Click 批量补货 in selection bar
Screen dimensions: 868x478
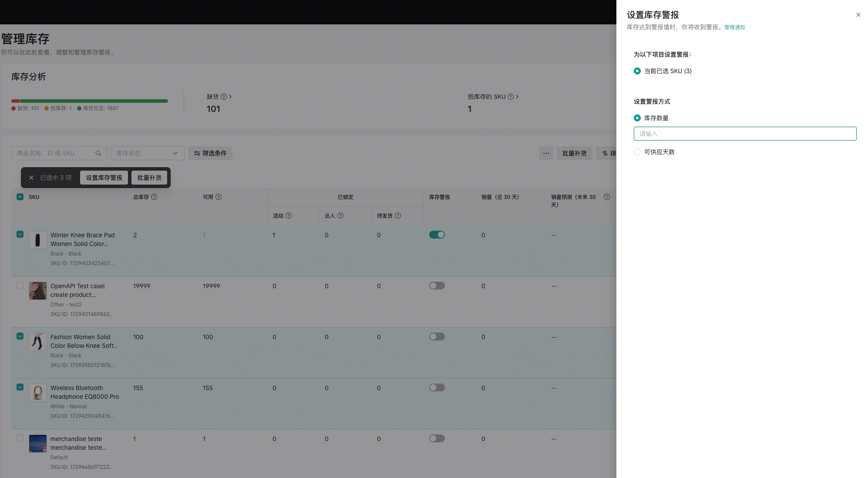[149, 178]
